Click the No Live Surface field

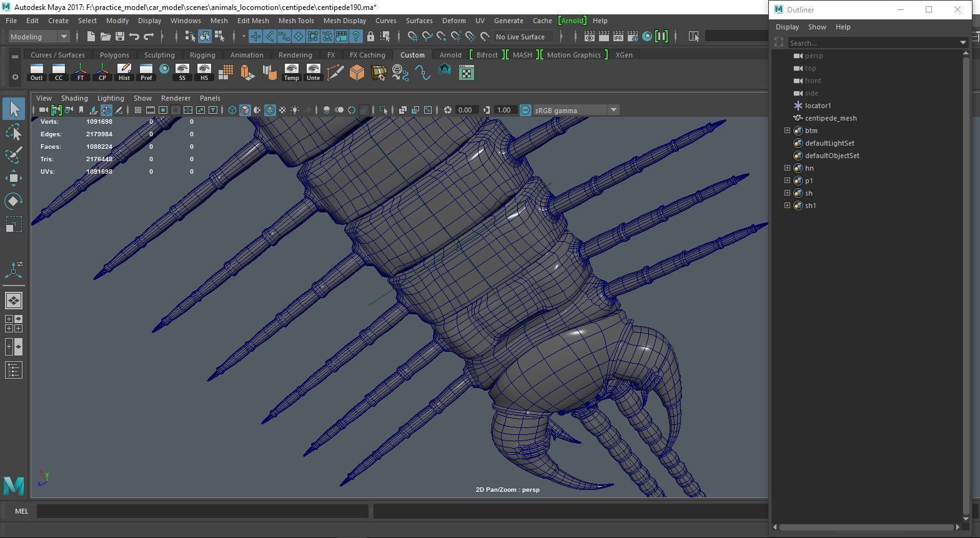(523, 36)
